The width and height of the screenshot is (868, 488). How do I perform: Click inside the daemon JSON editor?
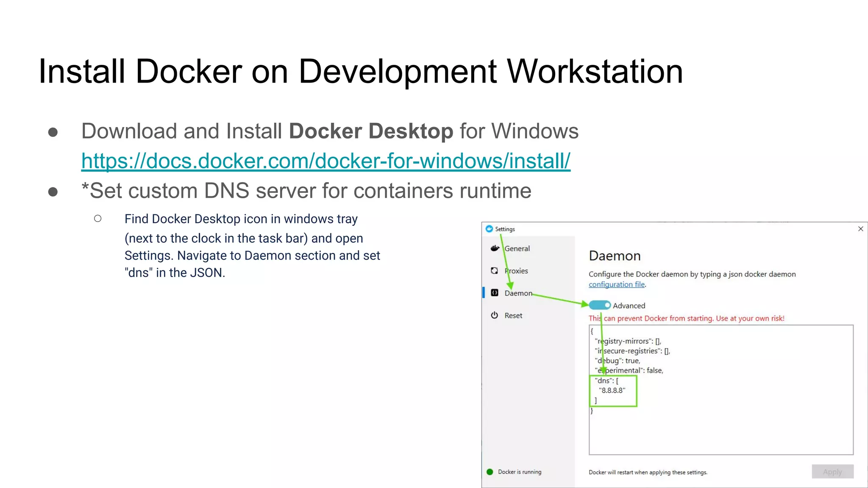click(x=721, y=390)
